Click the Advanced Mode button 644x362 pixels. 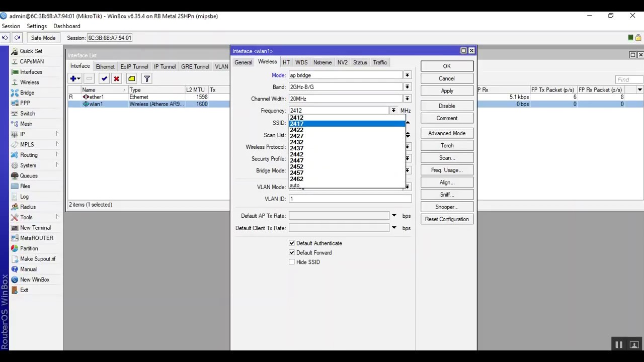point(447,133)
